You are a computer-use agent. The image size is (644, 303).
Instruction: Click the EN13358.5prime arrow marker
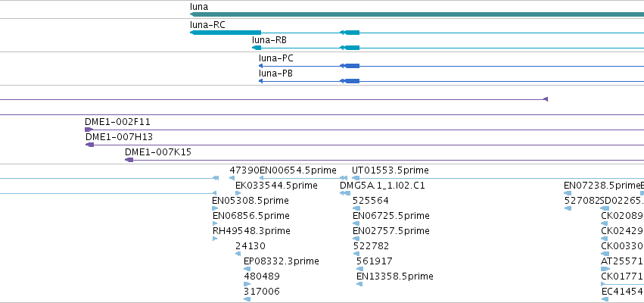[359, 284]
